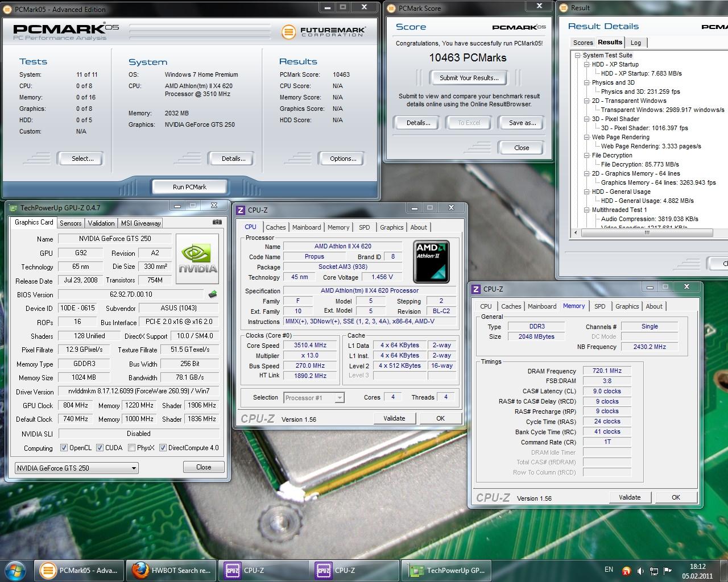Screen dimensions: 728x582
Task: Click the GPU-Z BIOS save chip icon
Action: pyautogui.click(x=213, y=294)
